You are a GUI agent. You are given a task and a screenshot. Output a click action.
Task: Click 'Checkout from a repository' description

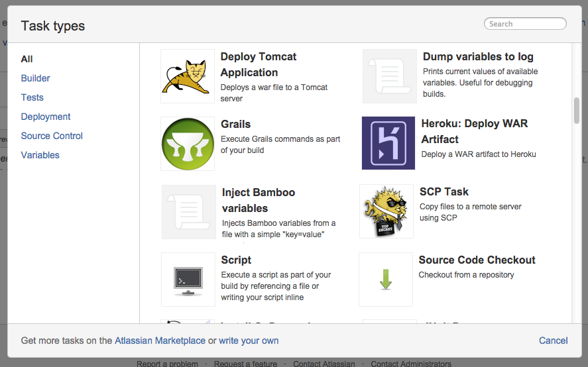click(x=466, y=275)
